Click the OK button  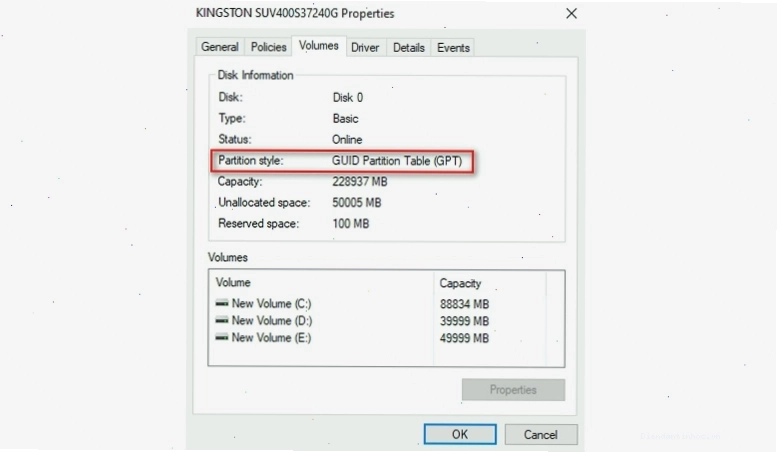pos(460,434)
